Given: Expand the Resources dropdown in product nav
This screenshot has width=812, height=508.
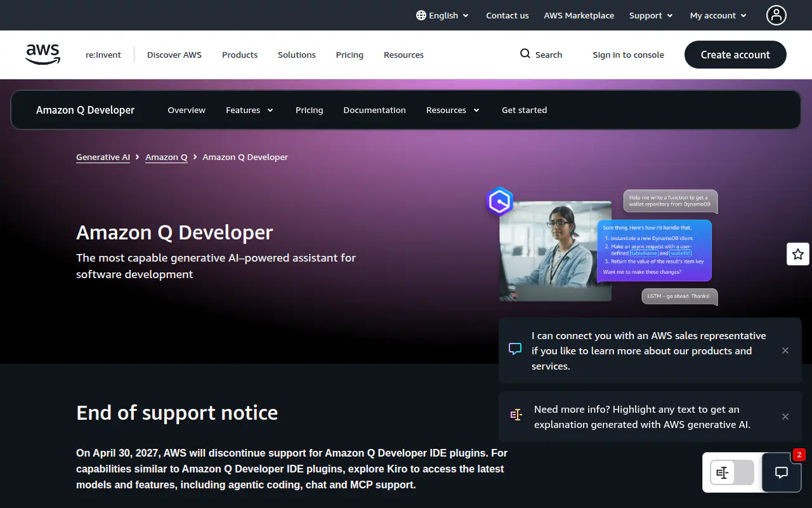Looking at the screenshot, I should [453, 110].
